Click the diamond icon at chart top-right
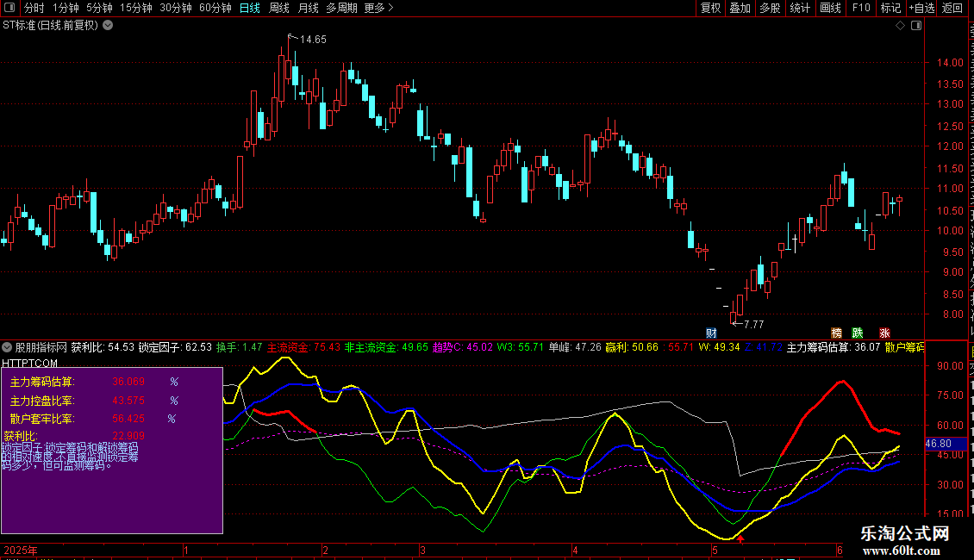This screenshot has width=974, height=560. [x=900, y=26]
